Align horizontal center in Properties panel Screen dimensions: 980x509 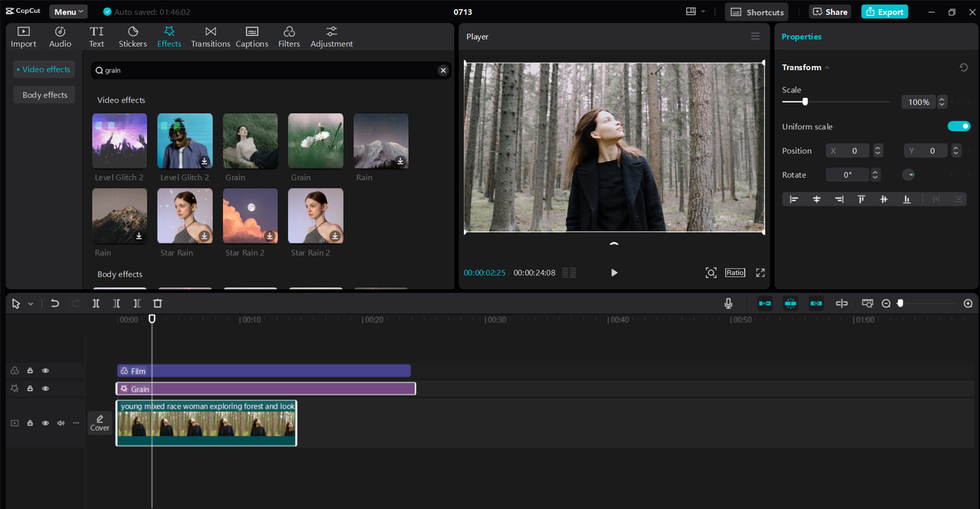817,199
